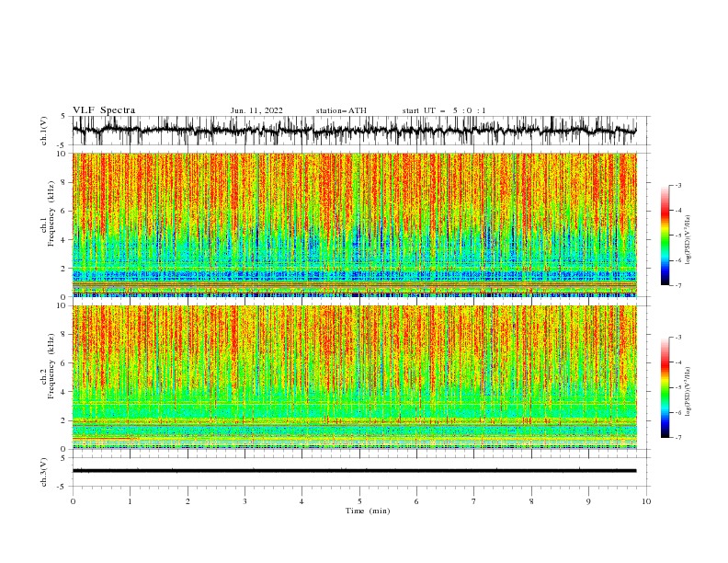Image resolution: width=728 pixels, height=563 pixels.
Task: Click the "2" time axis tick label
Action: 188,501
